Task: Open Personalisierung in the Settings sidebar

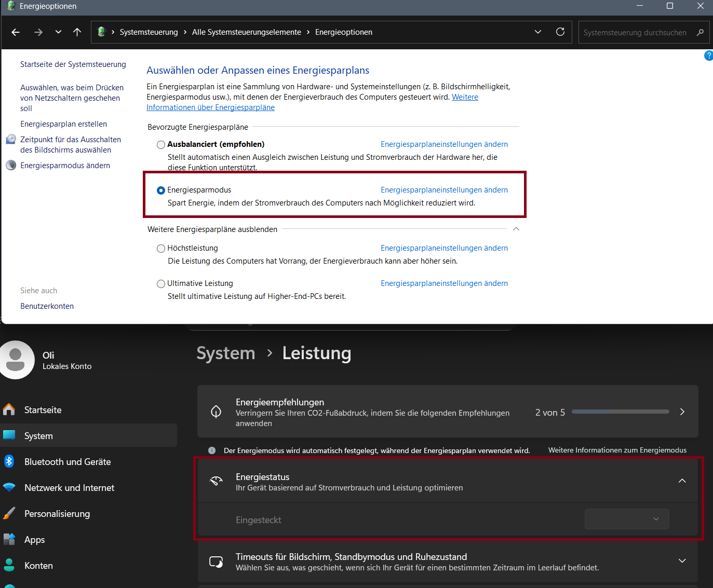Action: coord(57,514)
